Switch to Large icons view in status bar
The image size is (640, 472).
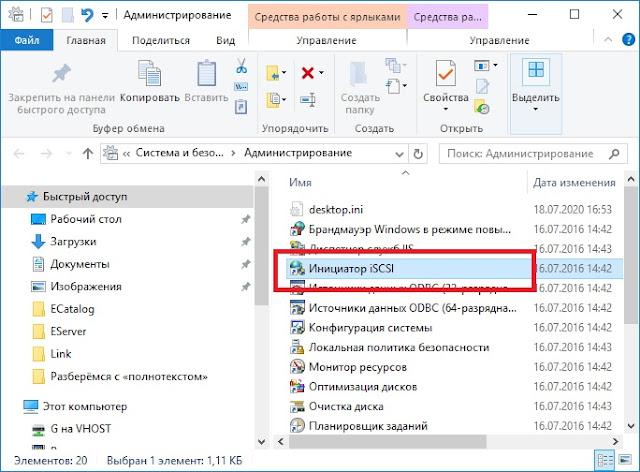click(x=624, y=461)
